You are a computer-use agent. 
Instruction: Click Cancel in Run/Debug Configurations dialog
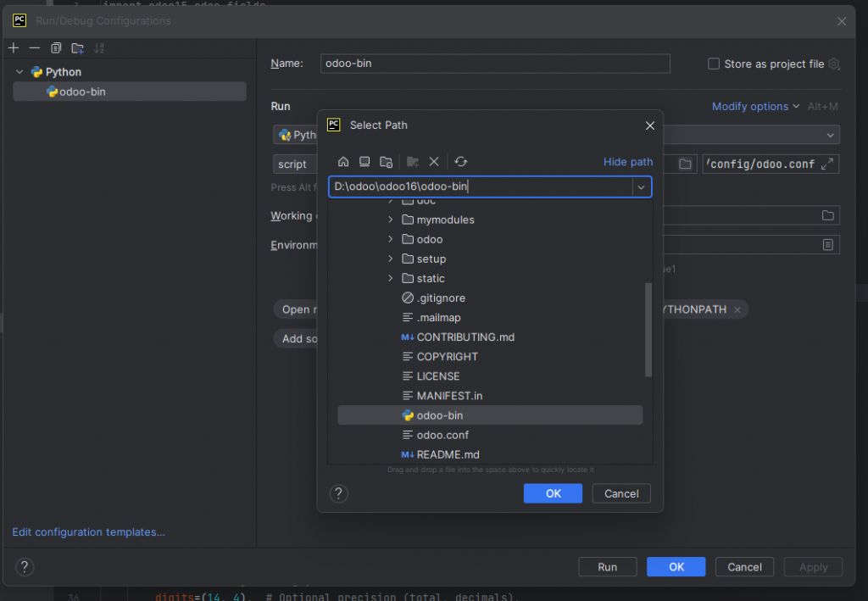tap(744, 567)
